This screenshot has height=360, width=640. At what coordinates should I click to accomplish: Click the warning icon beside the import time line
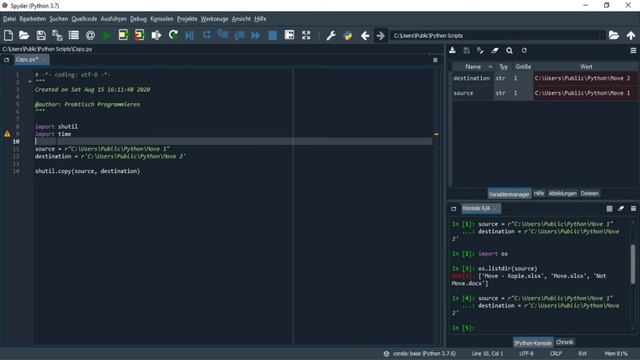click(7, 134)
